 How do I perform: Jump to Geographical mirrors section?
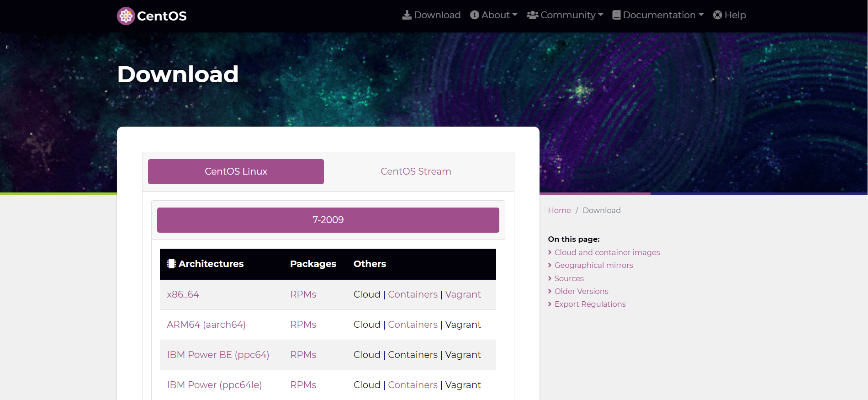(x=594, y=265)
